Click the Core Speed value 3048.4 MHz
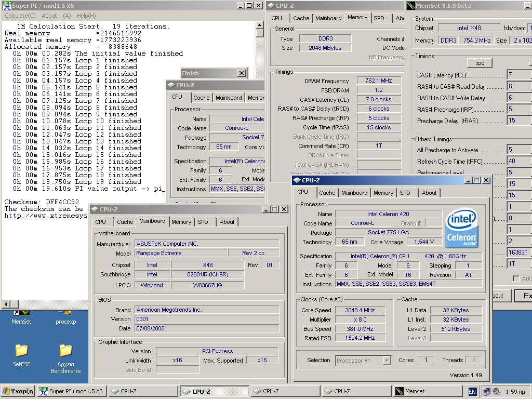This screenshot has width=532, height=399. (360, 310)
